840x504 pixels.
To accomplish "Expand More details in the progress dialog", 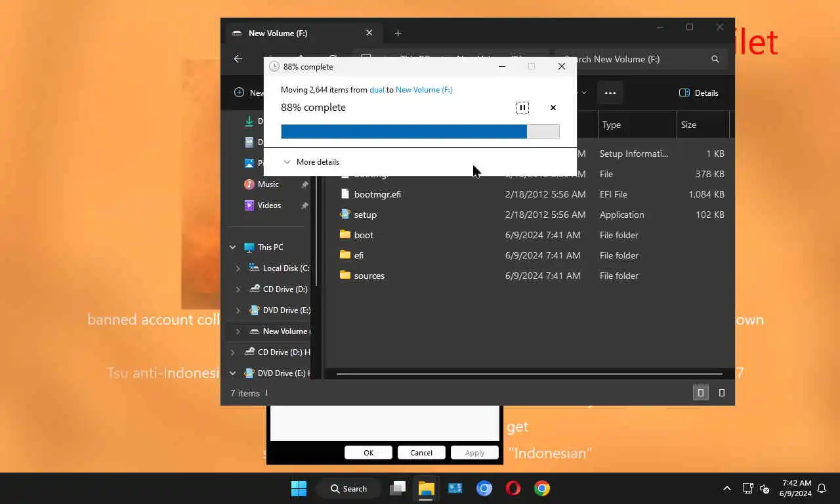I will click(311, 162).
